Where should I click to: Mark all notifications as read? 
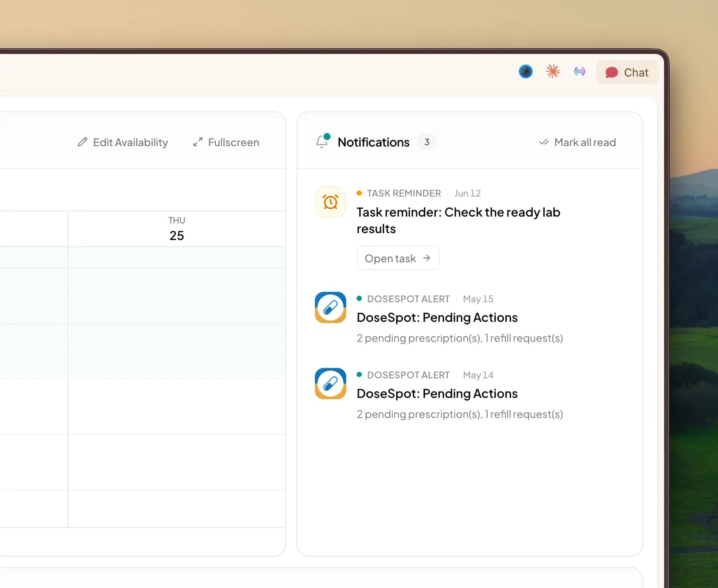click(x=577, y=142)
